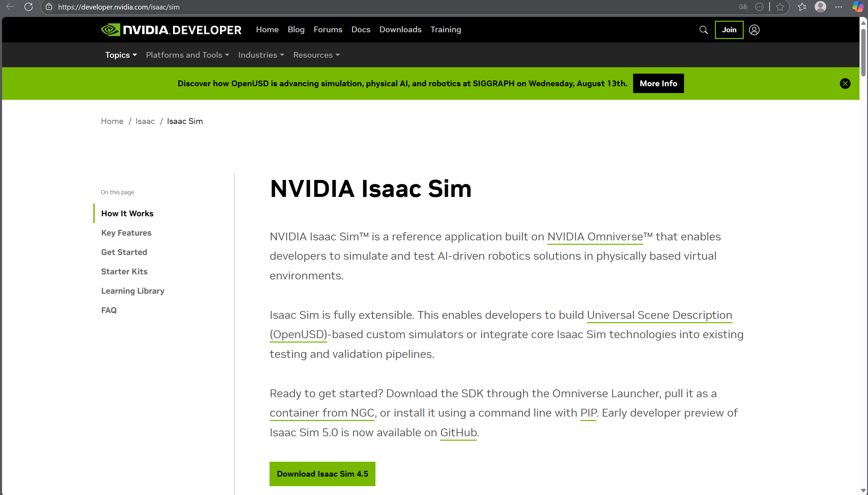
Task: Reload the page with refresh icon
Action: point(29,7)
